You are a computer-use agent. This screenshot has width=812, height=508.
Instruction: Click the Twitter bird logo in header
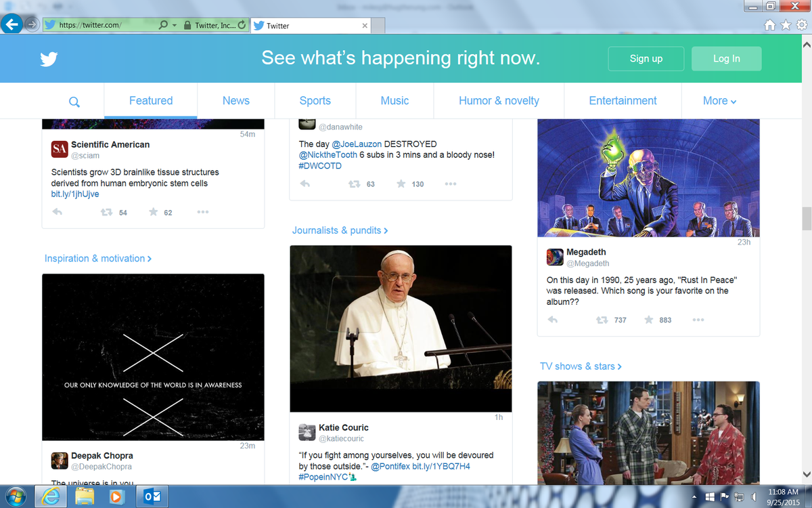tap(49, 60)
